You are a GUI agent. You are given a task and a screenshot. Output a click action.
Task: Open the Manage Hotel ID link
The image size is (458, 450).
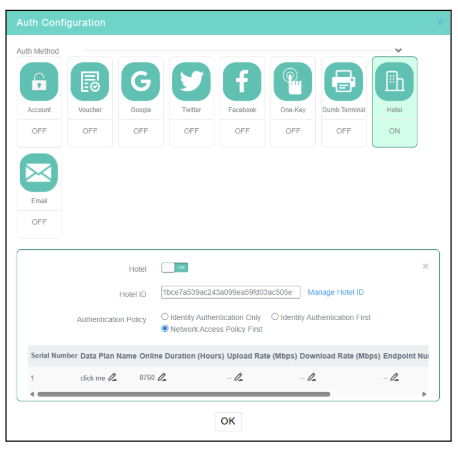(336, 292)
